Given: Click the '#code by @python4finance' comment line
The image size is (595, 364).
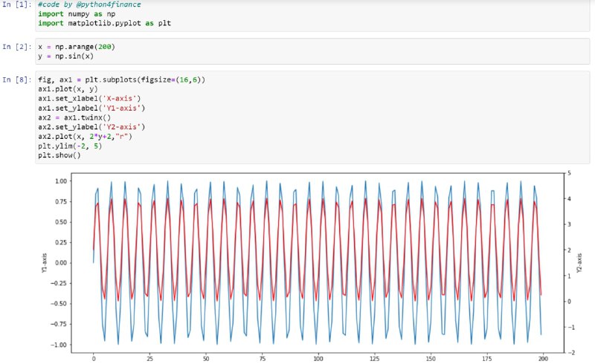Looking at the screenshot, I should 89,4.
